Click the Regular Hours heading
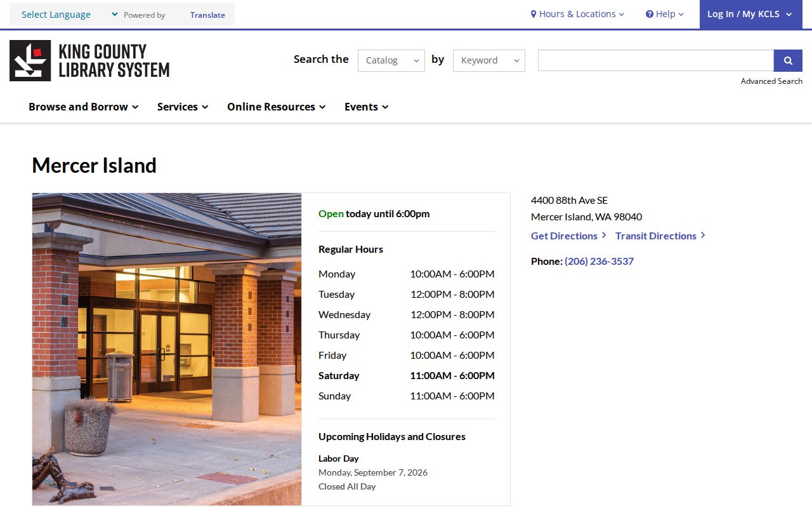 click(x=351, y=249)
